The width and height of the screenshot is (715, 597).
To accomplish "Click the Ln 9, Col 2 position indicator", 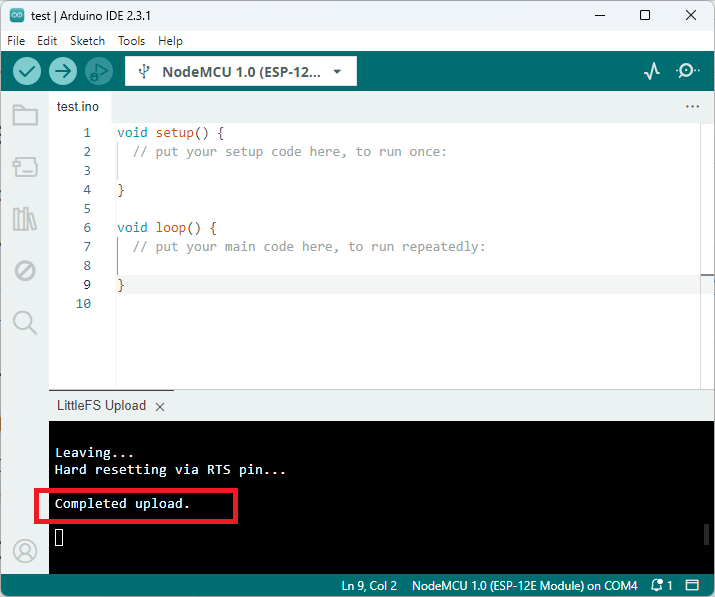I will point(369,586).
